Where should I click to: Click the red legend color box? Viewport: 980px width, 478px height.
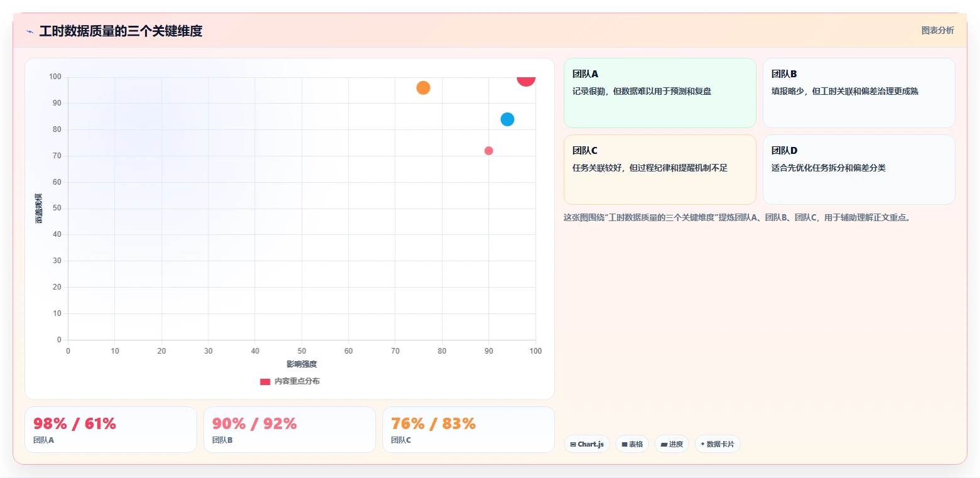[x=265, y=381]
